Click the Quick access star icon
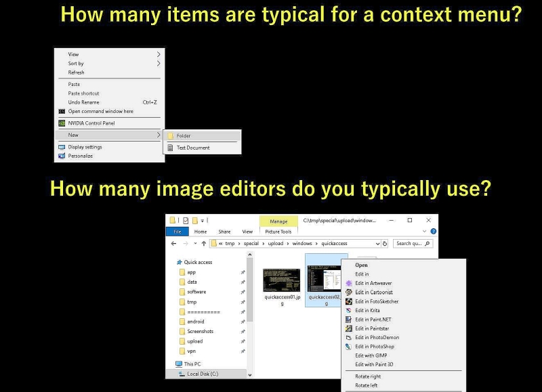542x392 pixels. coord(180,263)
